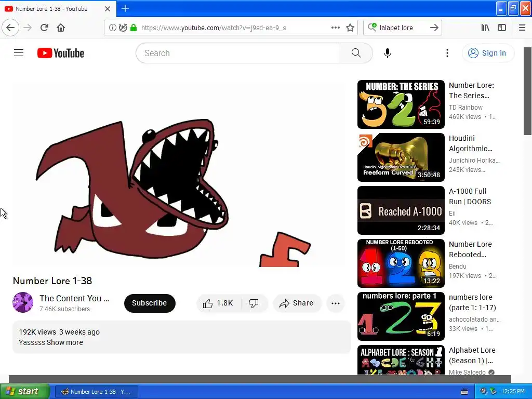Open the Firefox hamburger menu
The image size is (532, 399).
coord(522,28)
